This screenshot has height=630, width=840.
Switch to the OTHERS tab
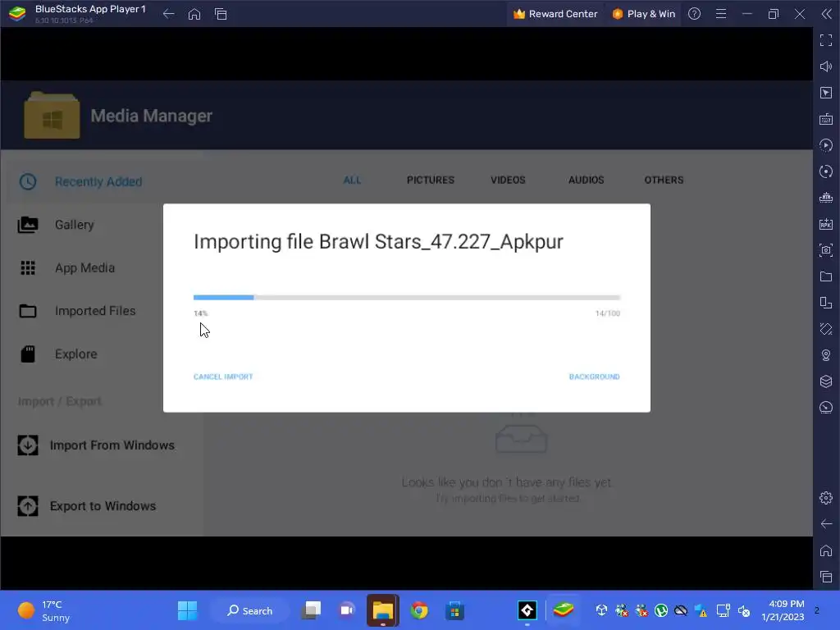[664, 180]
